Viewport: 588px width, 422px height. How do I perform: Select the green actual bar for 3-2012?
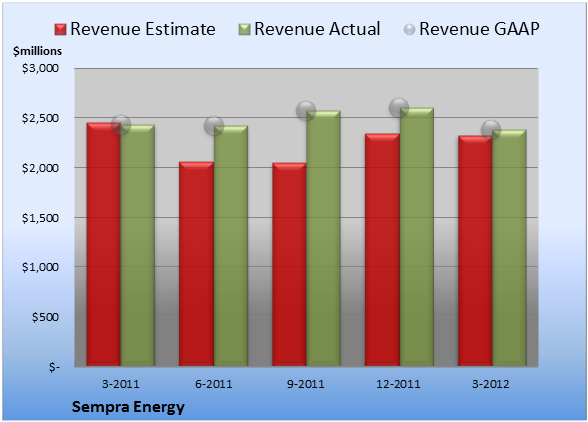509,248
